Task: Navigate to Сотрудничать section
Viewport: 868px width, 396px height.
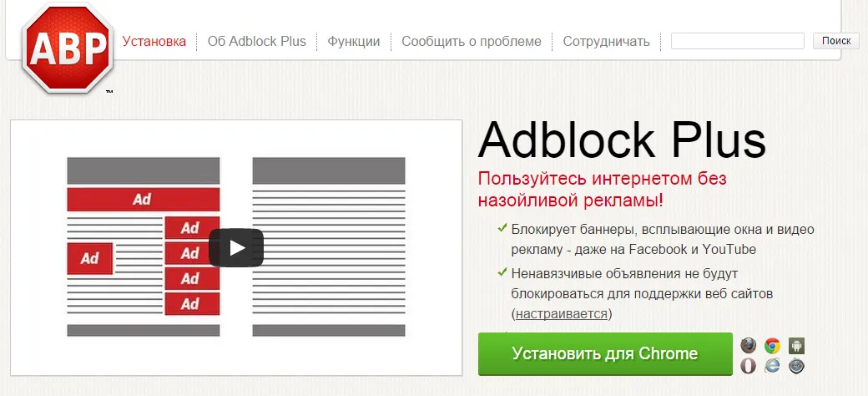Action: 606,41
